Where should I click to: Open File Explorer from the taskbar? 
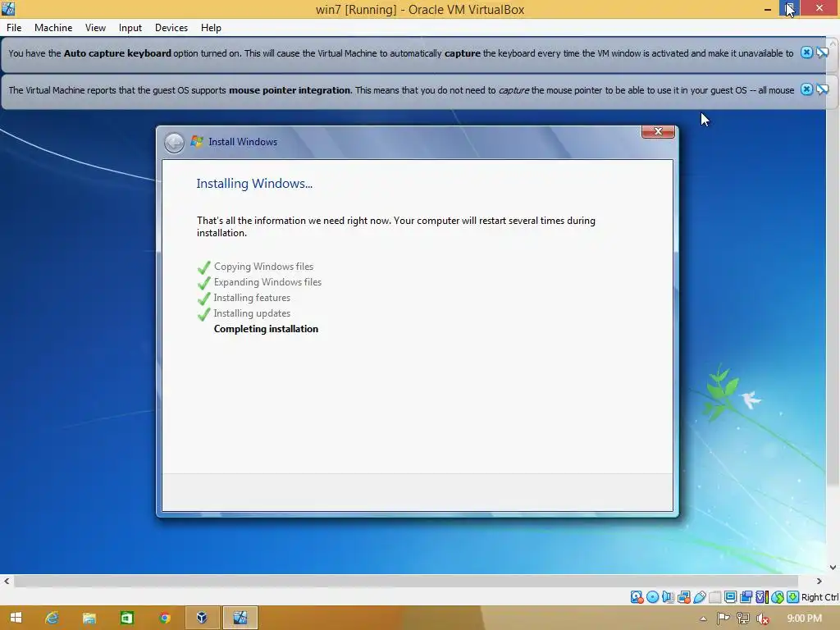coord(89,618)
